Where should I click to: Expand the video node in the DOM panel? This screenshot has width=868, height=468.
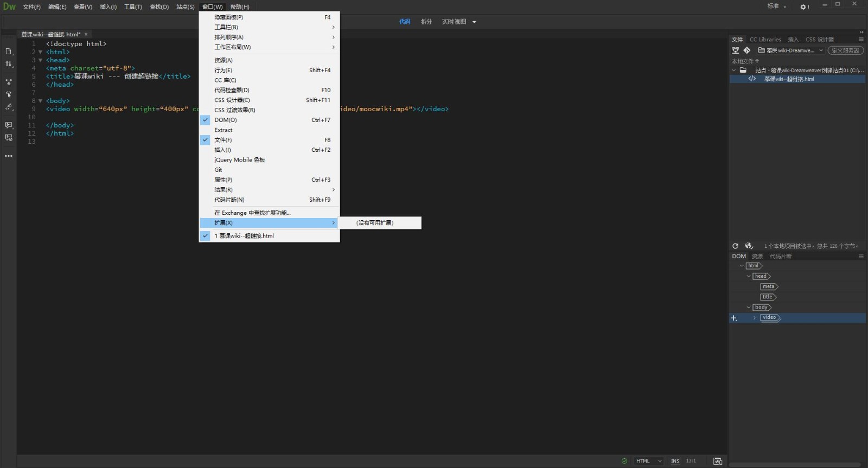[x=755, y=318]
